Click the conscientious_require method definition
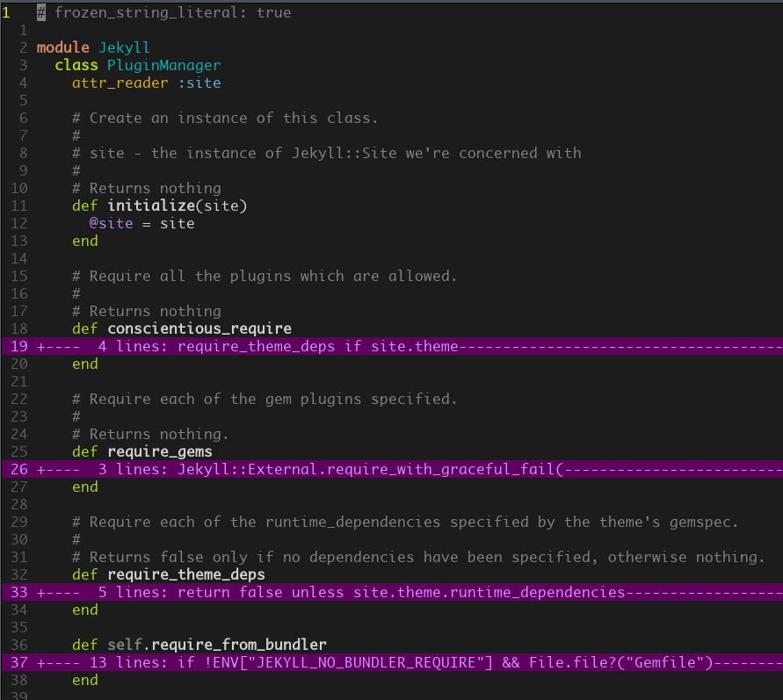Image resolution: width=783 pixels, height=700 pixels. click(x=199, y=328)
